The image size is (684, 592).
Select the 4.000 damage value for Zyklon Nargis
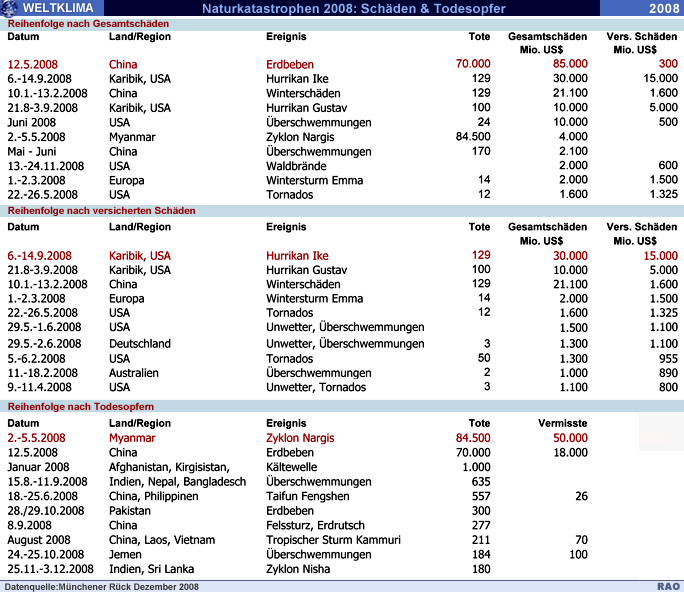[x=573, y=137]
